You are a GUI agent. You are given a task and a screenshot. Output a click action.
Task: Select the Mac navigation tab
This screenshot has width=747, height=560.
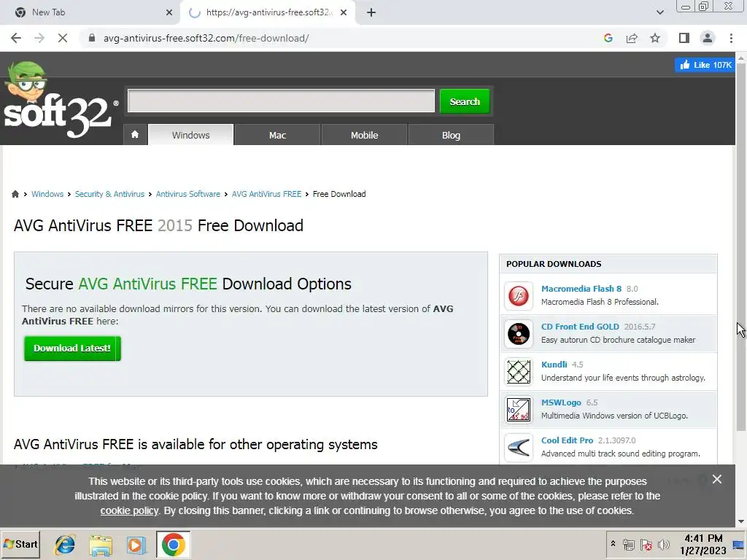(277, 135)
